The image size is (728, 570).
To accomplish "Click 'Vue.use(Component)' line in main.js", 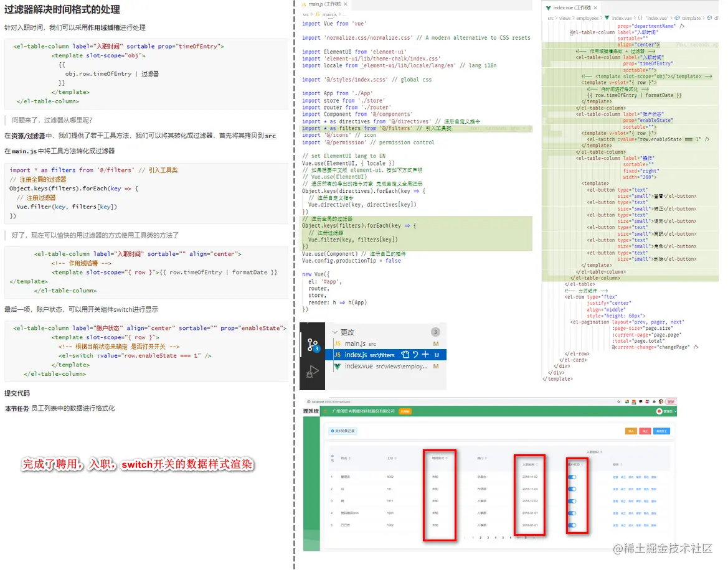I will point(353,254).
